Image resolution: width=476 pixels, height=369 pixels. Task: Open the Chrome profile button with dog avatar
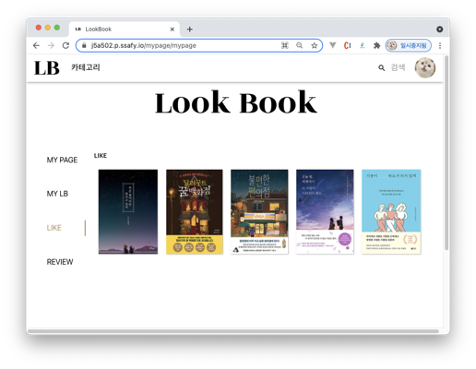[408, 45]
